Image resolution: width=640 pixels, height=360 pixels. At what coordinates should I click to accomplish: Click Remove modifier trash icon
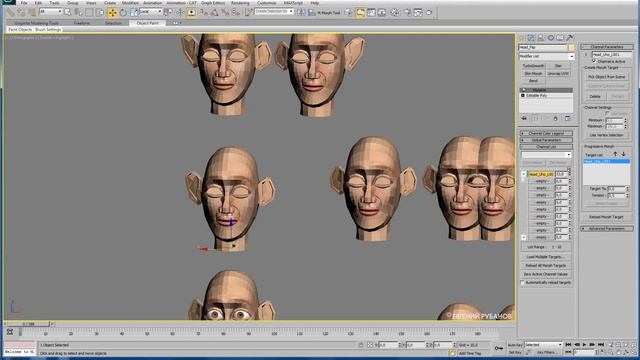pos(555,118)
